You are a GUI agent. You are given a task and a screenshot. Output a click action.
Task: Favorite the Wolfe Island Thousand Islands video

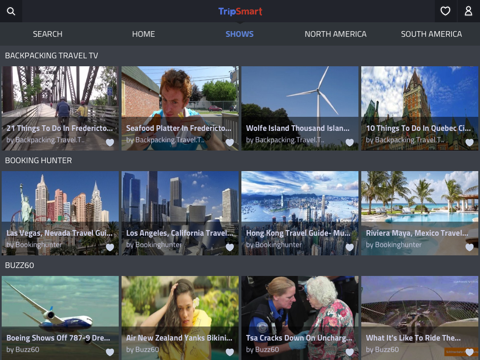click(x=349, y=142)
